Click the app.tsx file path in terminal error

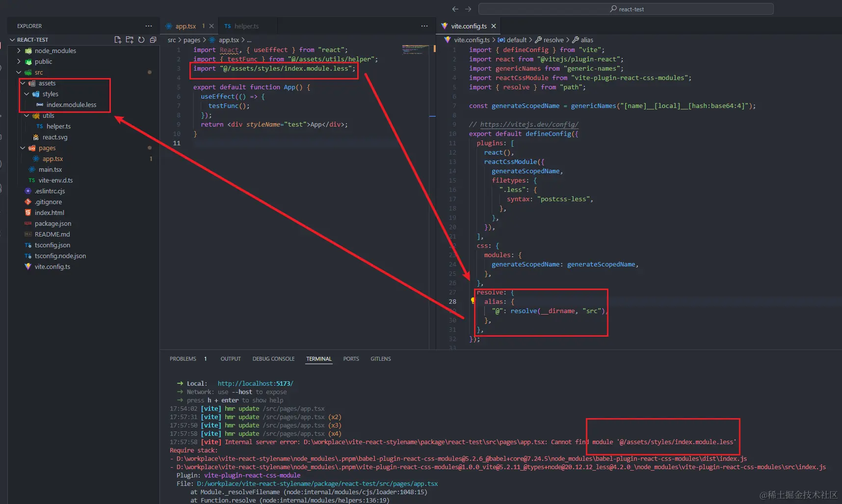(317, 483)
